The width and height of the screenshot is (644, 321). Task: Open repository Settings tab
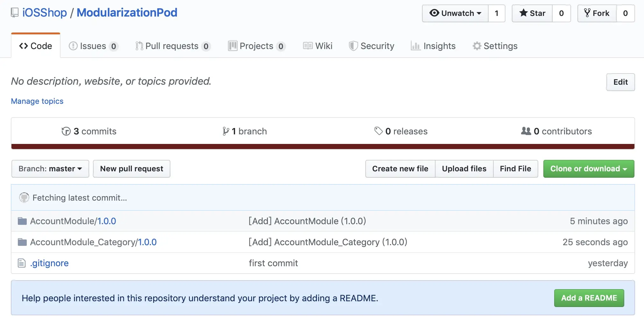click(495, 46)
